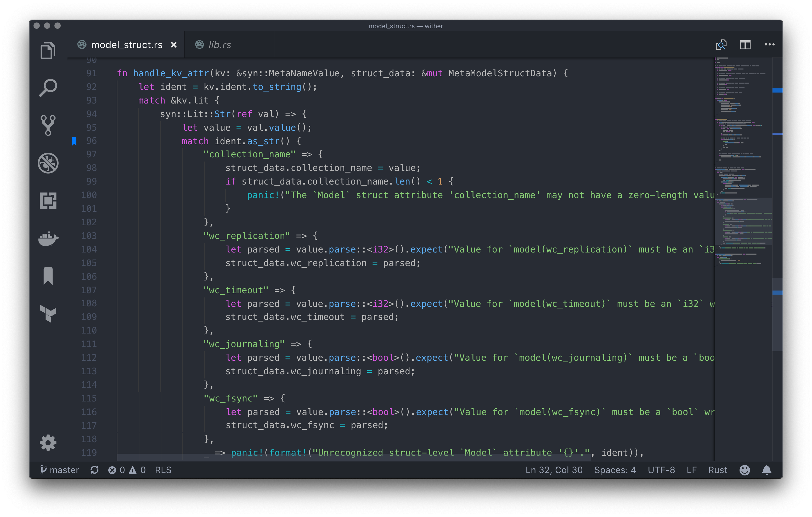Change file encoding via UTF-8 selector
The width and height of the screenshot is (812, 517).
[661, 470]
